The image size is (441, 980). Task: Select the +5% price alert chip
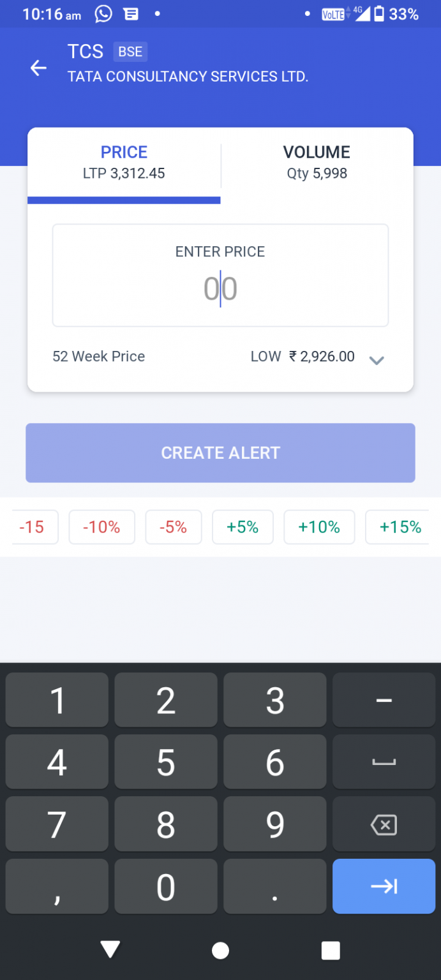[243, 527]
